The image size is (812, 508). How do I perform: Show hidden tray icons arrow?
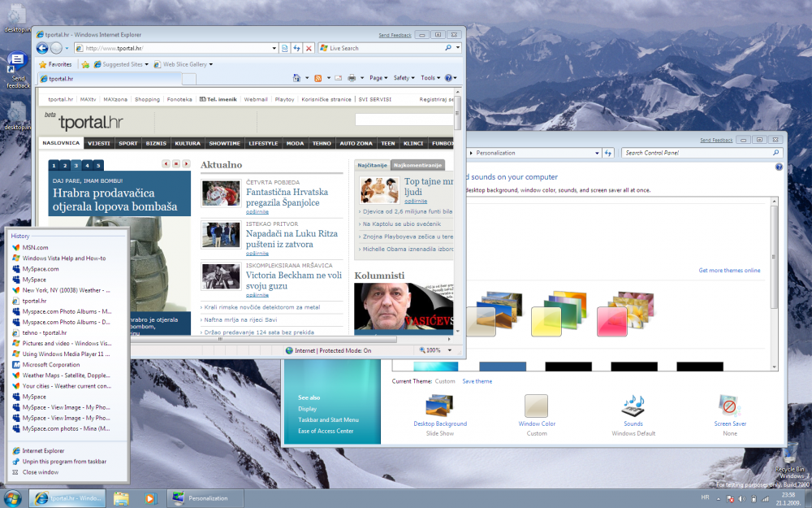[719, 499]
